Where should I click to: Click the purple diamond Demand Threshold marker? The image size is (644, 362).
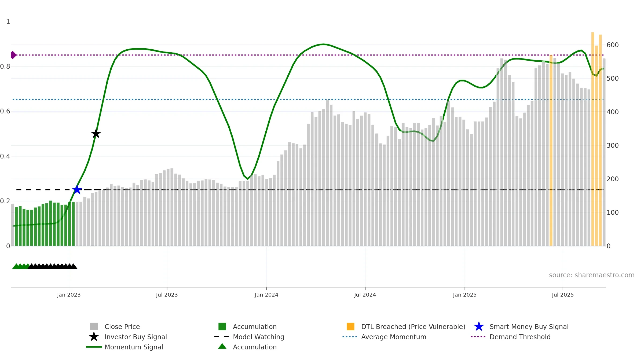[13, 55]
